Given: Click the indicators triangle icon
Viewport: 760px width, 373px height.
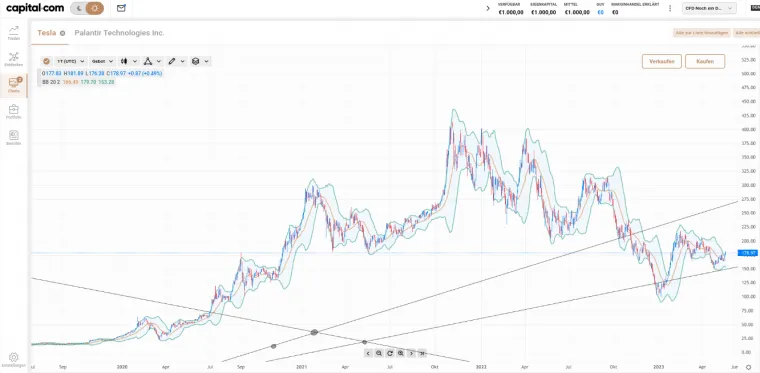Looking at the screenshot, I should pos(148,62).
